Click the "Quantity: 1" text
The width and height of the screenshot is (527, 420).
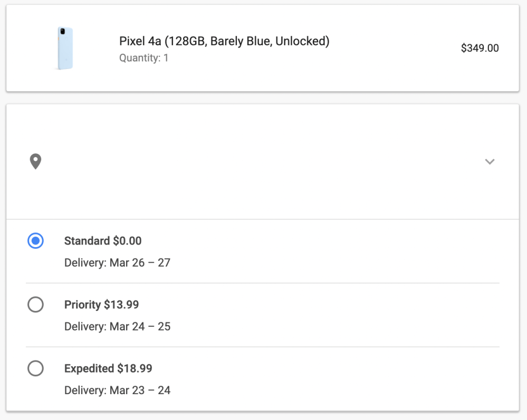click(143, 57)
